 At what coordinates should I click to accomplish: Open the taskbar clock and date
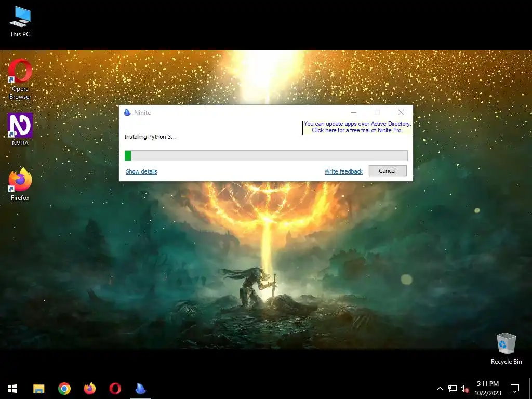(488, 389)
